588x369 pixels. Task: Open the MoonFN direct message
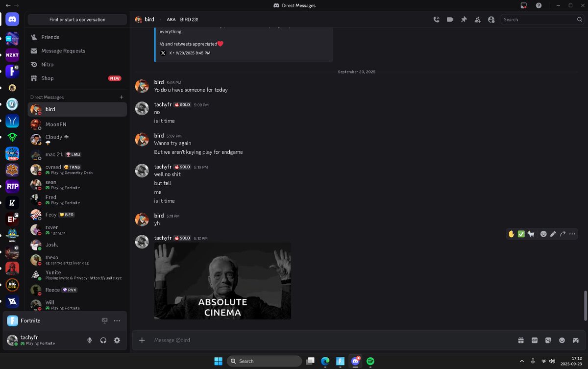point(77,124)
